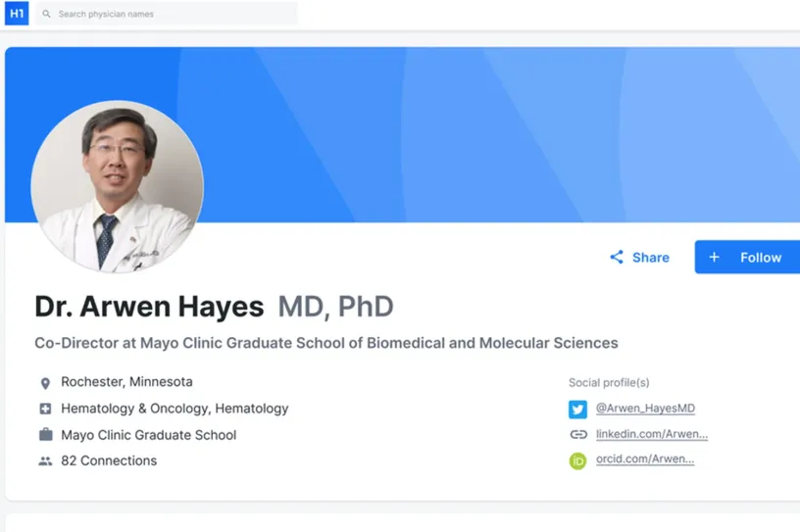Image resolution: width=800 pixels, height=532 pixels.
Task: Click the Co-Director at Mayo Clinic title line
Action: (326, 343)
